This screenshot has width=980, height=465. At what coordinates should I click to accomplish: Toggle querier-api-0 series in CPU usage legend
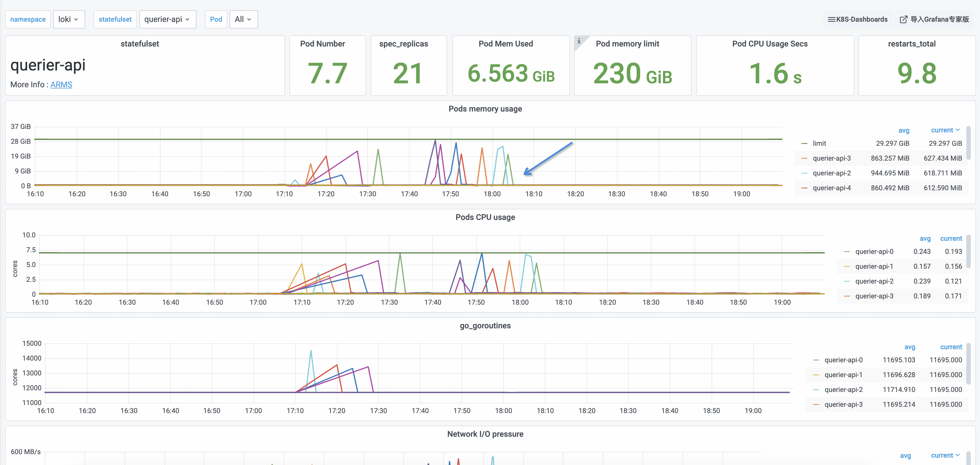(x=874, y=251)
